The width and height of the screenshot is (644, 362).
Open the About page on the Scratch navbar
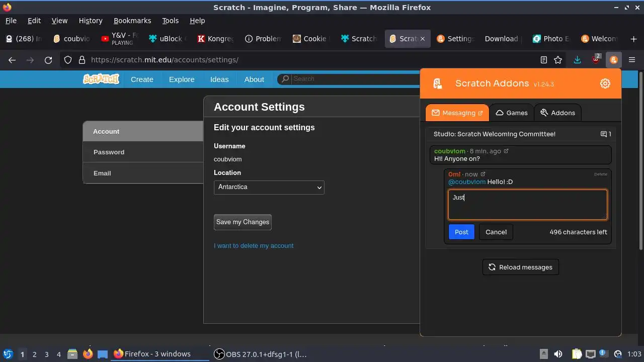point(254,79)
